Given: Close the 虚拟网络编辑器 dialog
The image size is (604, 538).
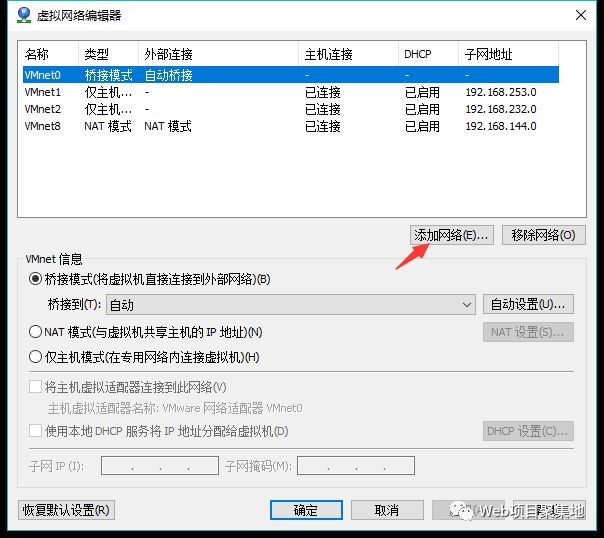Looking at the screenshot, I should (581, 15).
